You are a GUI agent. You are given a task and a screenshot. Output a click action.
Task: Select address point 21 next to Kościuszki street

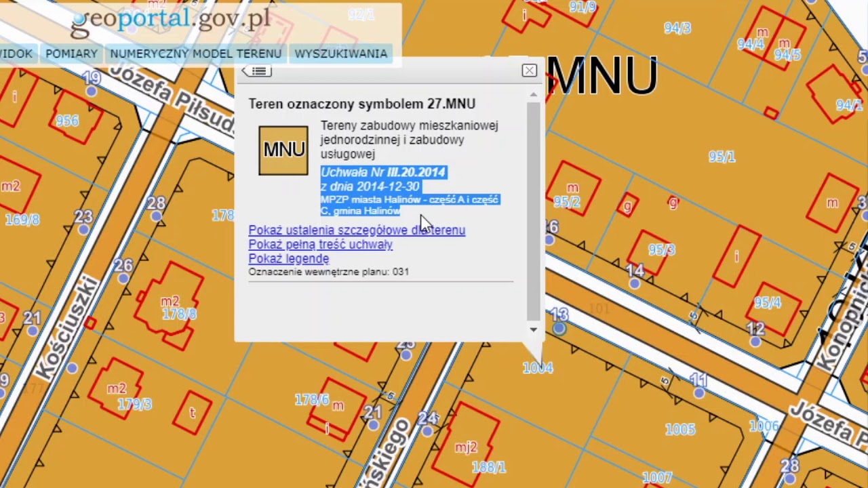(x=33, y=330)
